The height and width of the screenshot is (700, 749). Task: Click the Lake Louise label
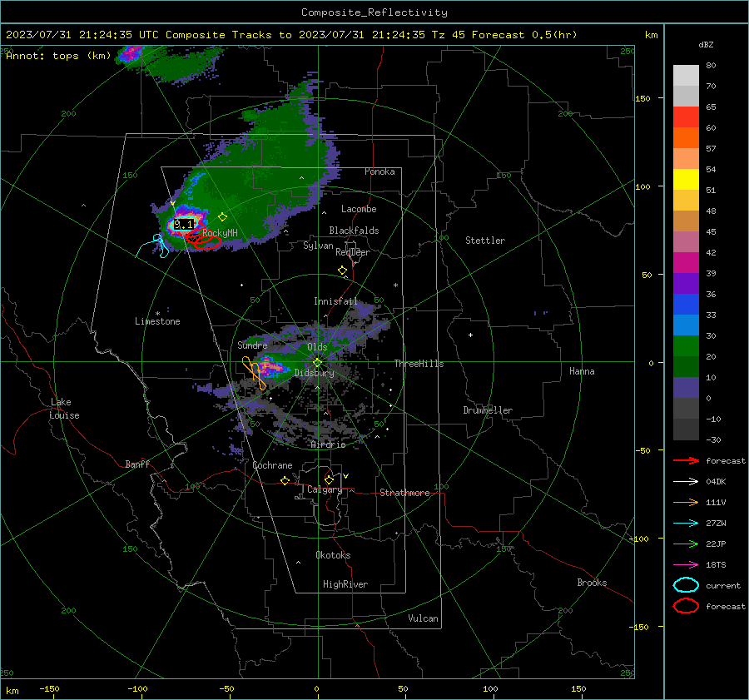[x=64, y=409]
